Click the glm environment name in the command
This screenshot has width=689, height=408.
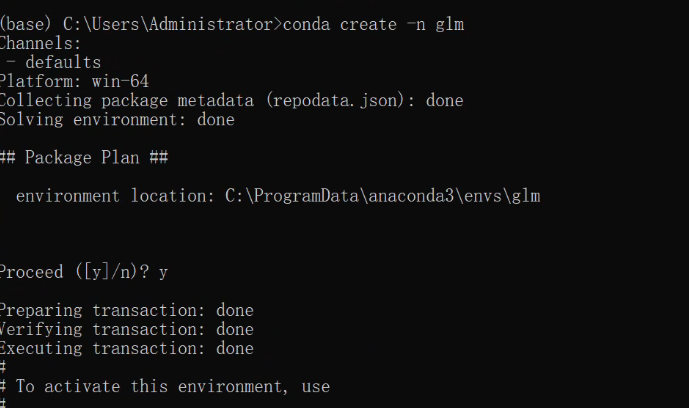point(450,25)
